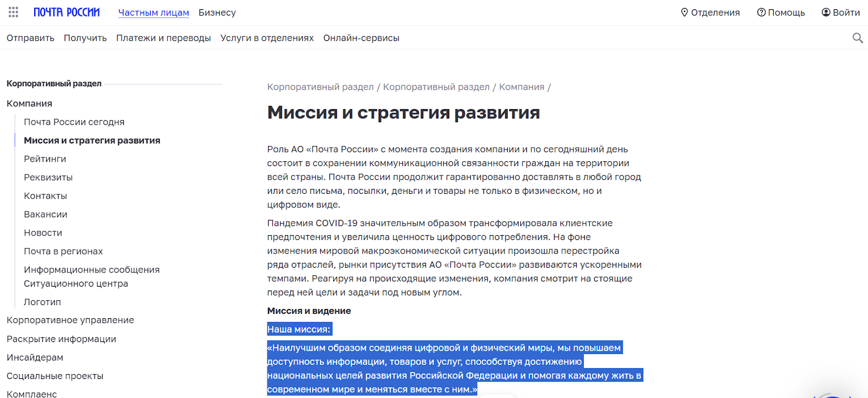Screen dimensions: 868x398
Task: Click the Компания breadcrumb link
Action: pos(521,87)
